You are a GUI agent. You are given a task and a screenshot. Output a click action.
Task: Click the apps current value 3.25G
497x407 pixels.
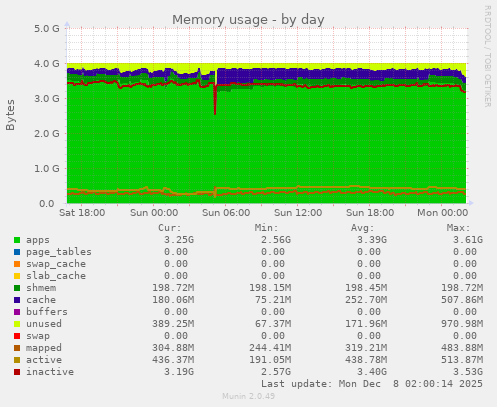pos(179,240)
